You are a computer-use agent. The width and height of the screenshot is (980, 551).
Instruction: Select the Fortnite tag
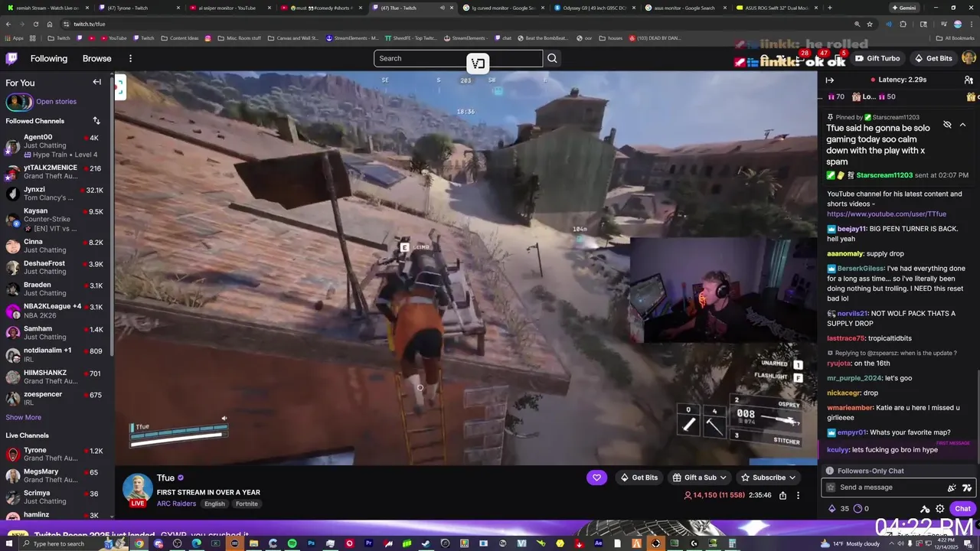(x=247, y=504)
